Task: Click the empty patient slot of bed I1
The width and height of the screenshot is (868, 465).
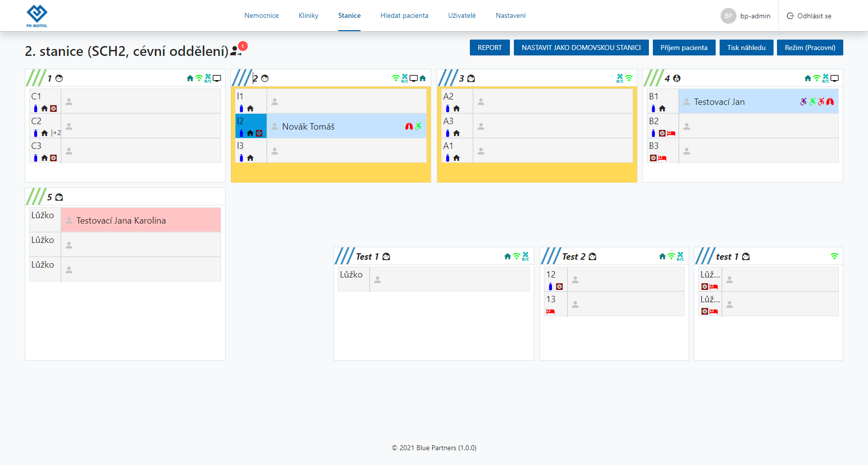Action: click(347, 101)
